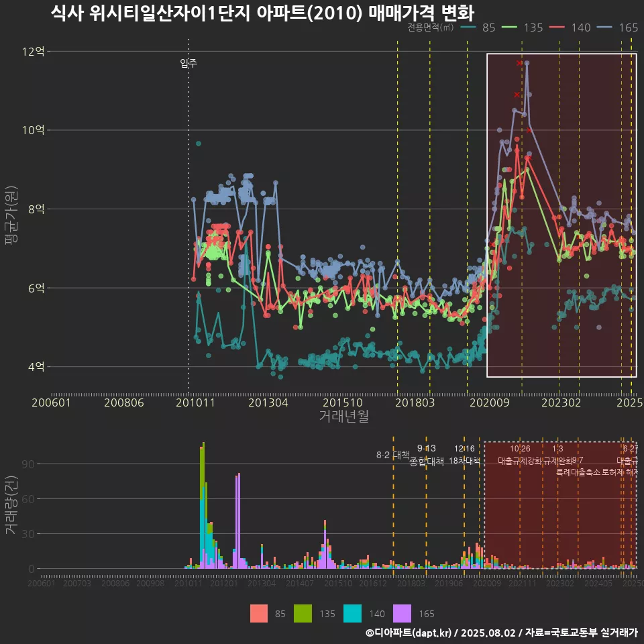Click the 거래량(건) volume axis title
644x644 pixels.
pyautogui.click(x=11, y=505)
